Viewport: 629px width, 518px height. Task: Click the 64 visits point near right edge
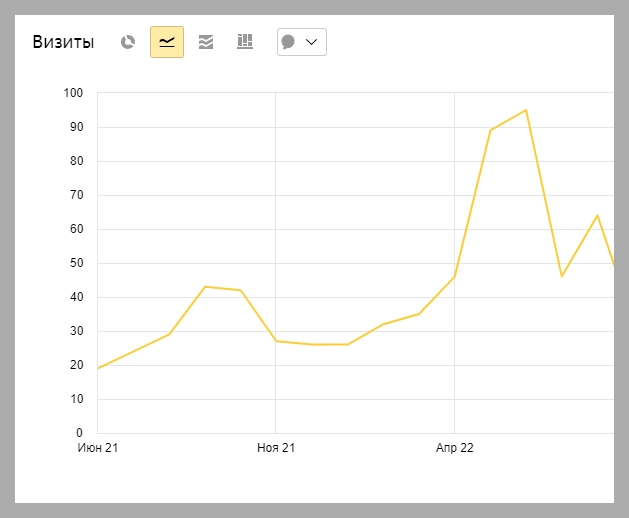pyautogui.click(x=597, y=215)
